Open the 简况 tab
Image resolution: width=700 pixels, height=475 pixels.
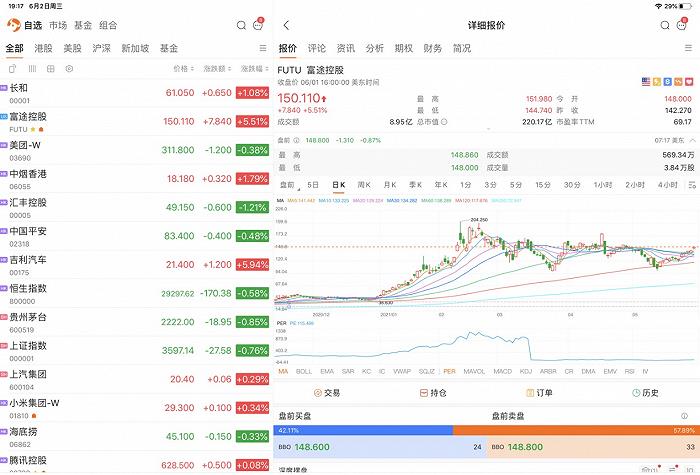(462, 48)
